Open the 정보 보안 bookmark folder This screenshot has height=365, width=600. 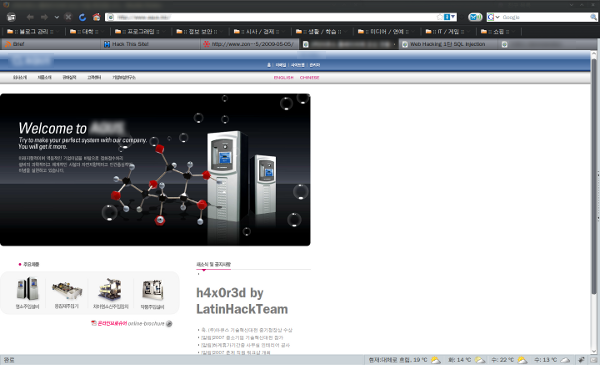(200, 32)
